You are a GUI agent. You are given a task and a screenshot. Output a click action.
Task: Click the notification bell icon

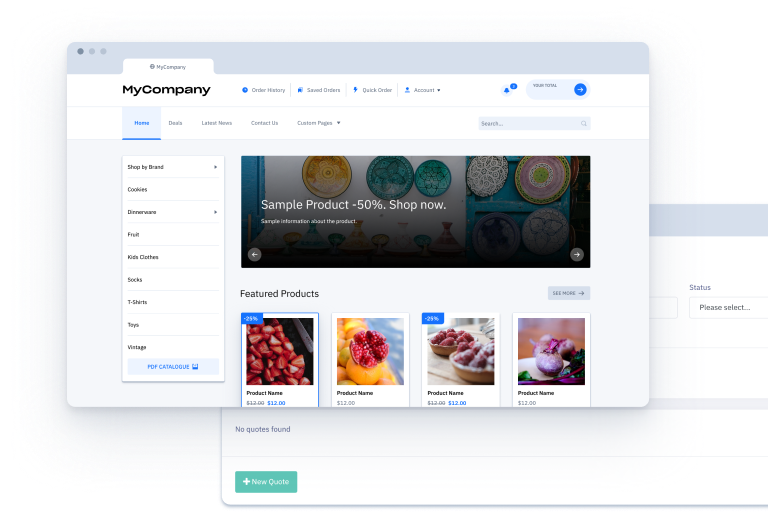[507, 90]
